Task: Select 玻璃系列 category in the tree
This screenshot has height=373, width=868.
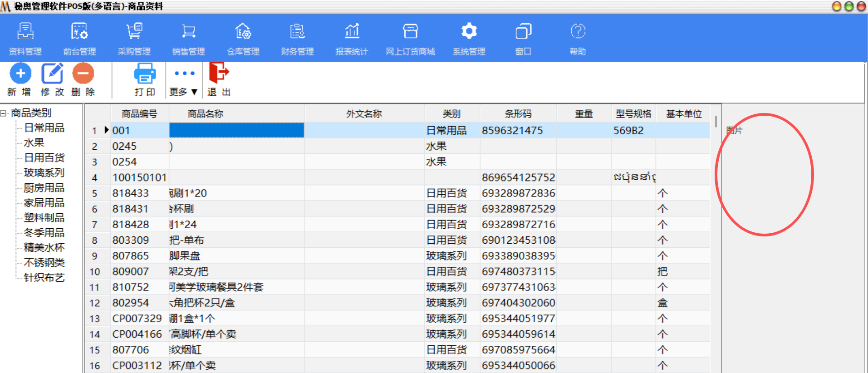Action: [44, 173]
